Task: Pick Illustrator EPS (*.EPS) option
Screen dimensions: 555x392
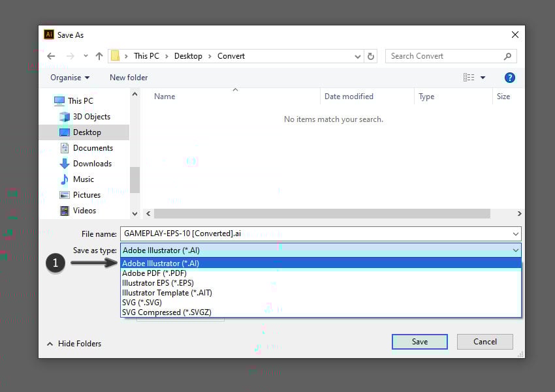Action: coord(158,283)
